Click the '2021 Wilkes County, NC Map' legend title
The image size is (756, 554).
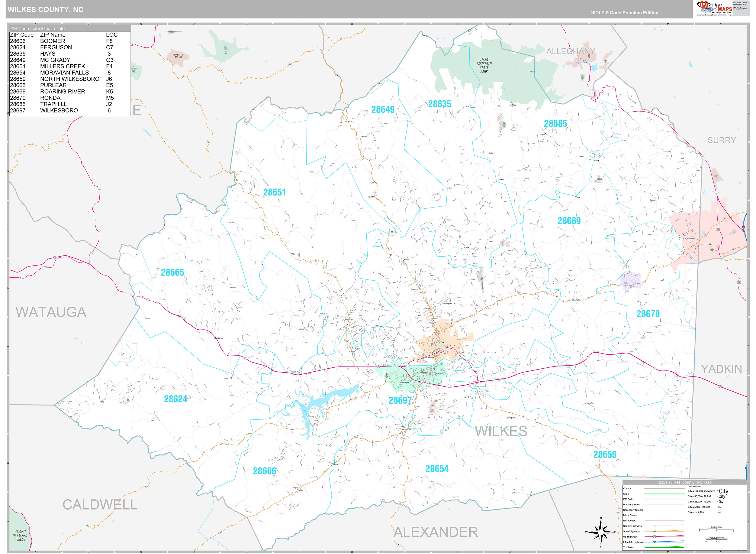pyautogui.click(x=685, y=482)
